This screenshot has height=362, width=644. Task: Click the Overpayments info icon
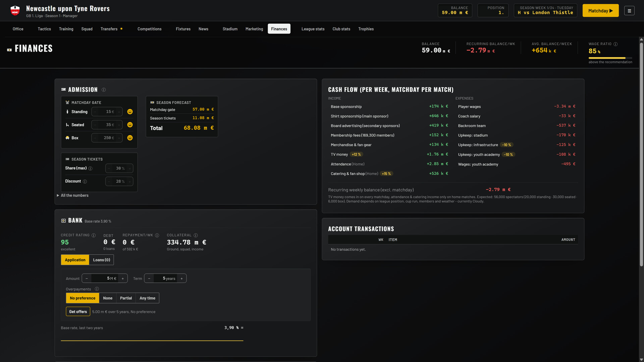point(97,289)
